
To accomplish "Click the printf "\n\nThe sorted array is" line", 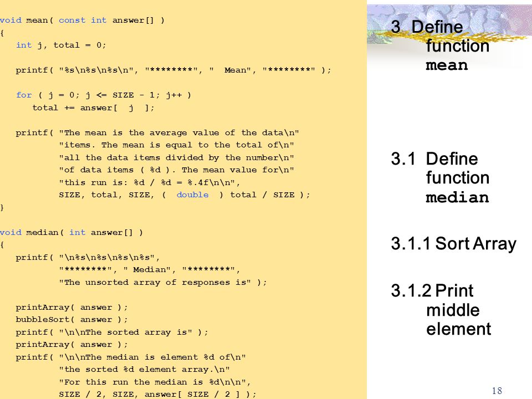I will pyautogui.click(x=112, y=332).
